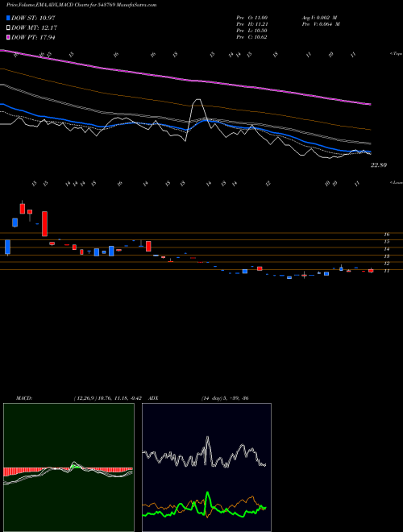403x532 pixels.
Task: Click the large red candle below the chart's top candles
Action: click(x=45, y=223)
